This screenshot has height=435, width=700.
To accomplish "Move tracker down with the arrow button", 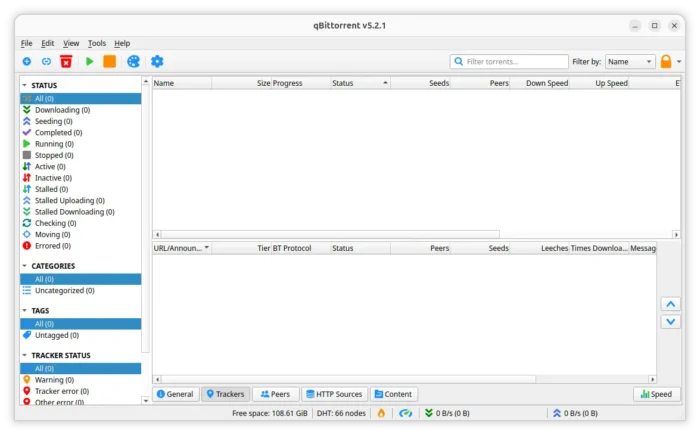I will click(x=671, y=322).
